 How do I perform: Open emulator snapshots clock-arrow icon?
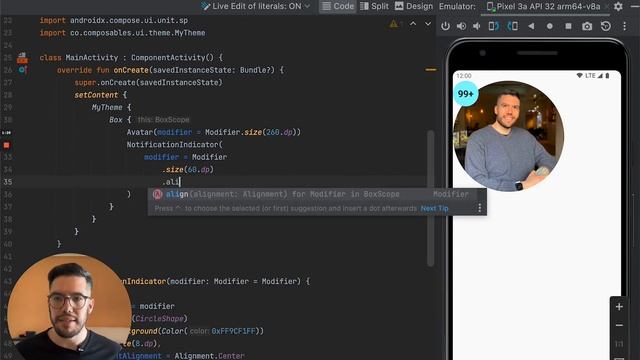click(x=606, y=26)
